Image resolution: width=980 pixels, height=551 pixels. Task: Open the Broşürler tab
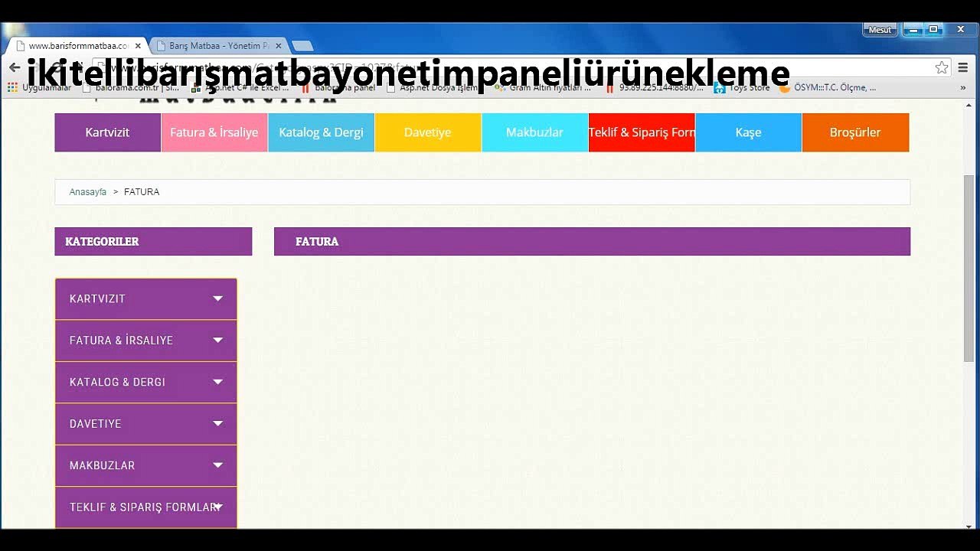855,132
